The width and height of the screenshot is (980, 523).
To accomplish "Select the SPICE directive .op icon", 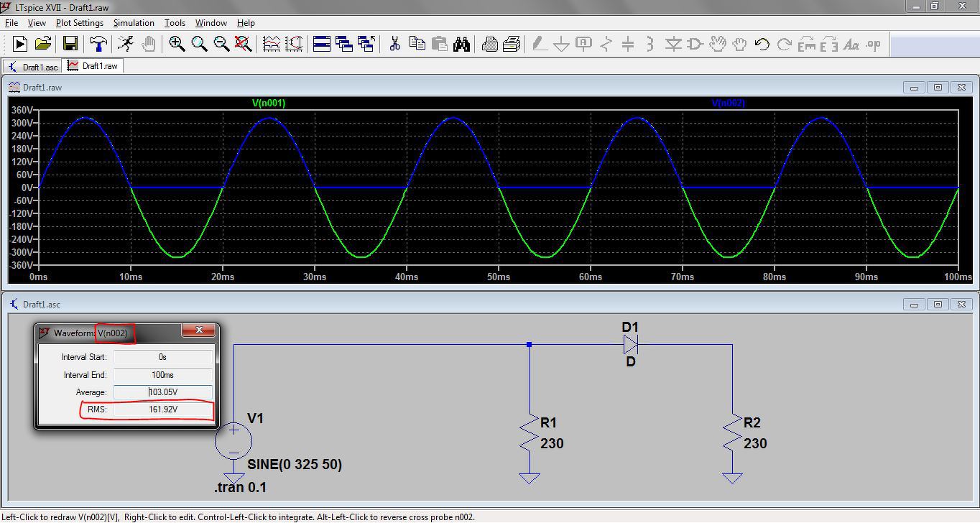I will [873, 45].
